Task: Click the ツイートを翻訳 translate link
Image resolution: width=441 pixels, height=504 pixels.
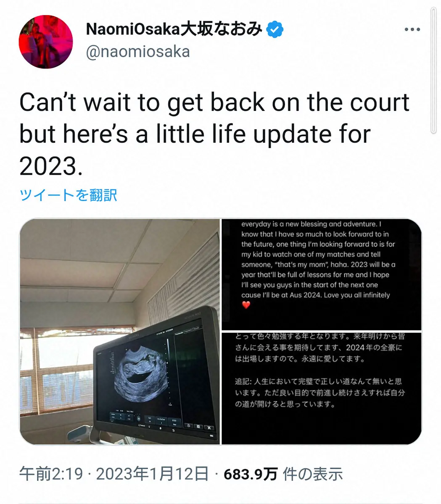Action: pyautogui.click(x=68, y=195)
